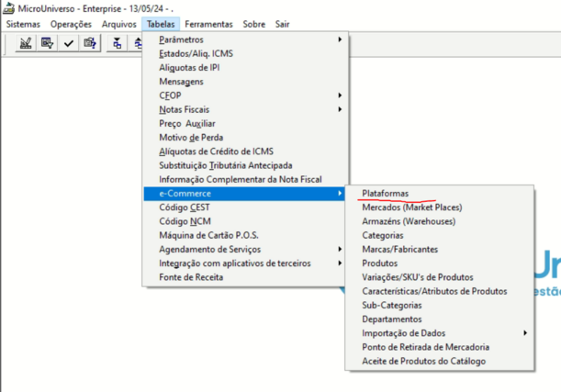Expand Integração com aplicativos de terceiros
Image resolution: width=561 pixels, height=392 pixels.
pyautogui.click(x=245, y=263)
